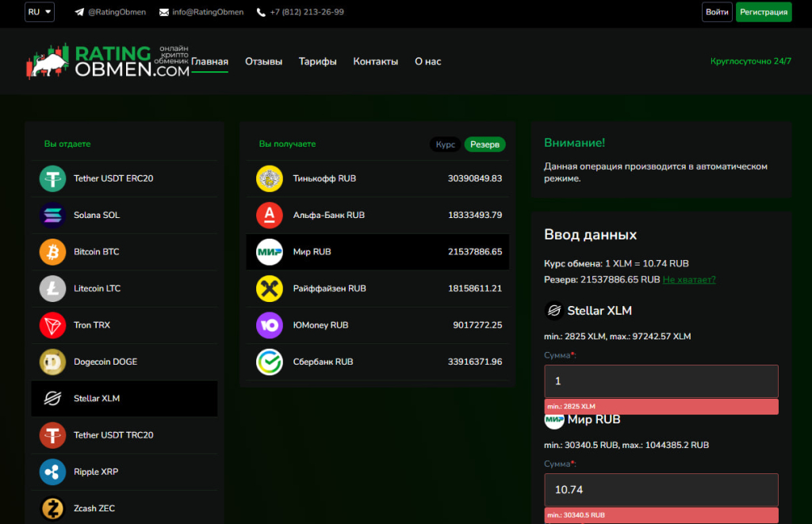
Task: Click the info@RatingObmen email link
Action: pos(208,12)
